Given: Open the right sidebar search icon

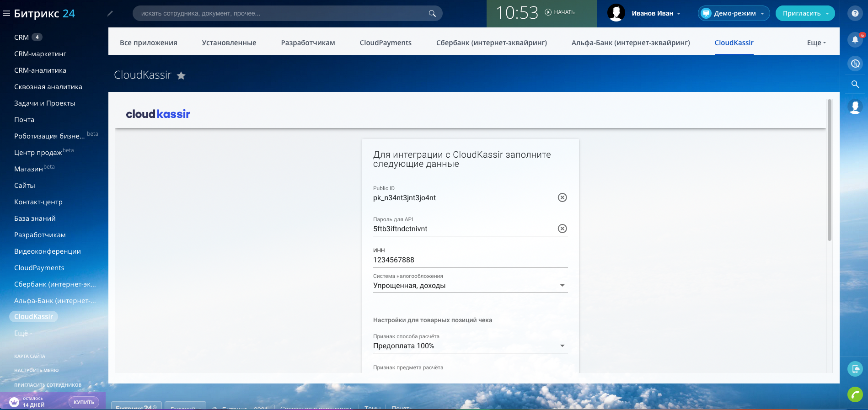Looking at the screenshot, I should (x=855, y=84).
